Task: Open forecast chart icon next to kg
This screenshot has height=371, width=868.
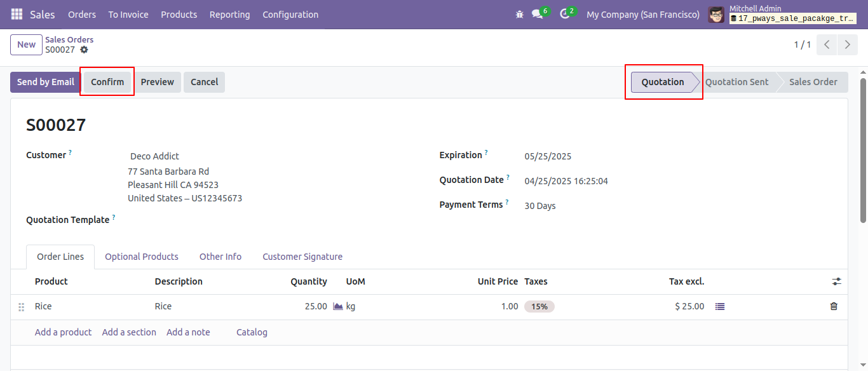Action: (338, 306)
